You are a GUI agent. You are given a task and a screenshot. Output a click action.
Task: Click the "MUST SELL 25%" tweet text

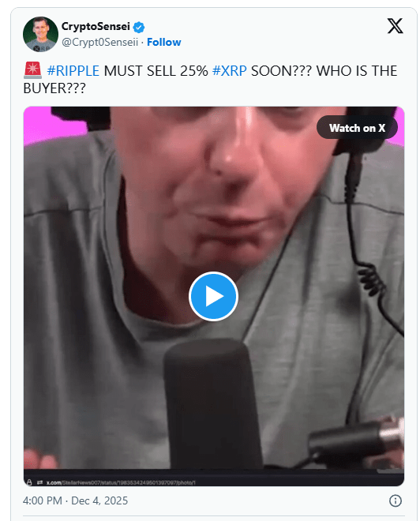coord(156,71)
